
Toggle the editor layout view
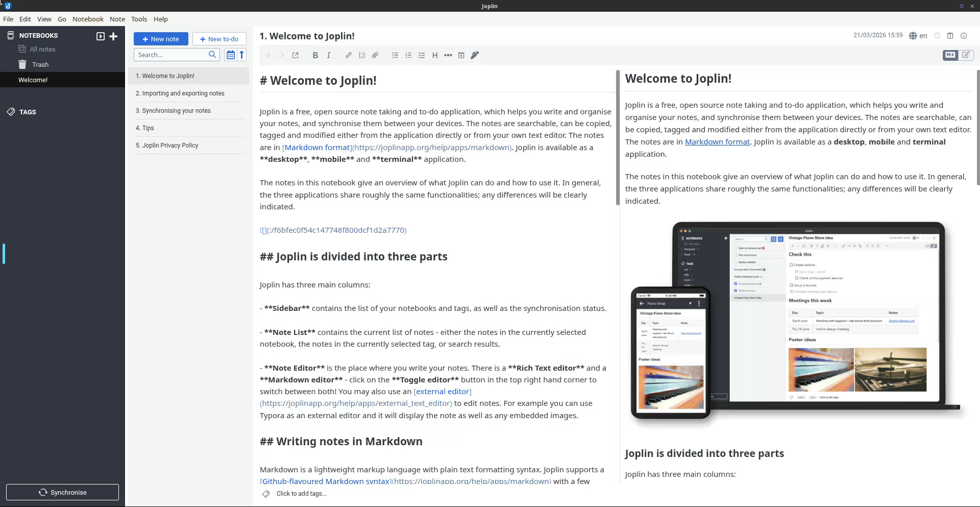click(x=950, y=36)
